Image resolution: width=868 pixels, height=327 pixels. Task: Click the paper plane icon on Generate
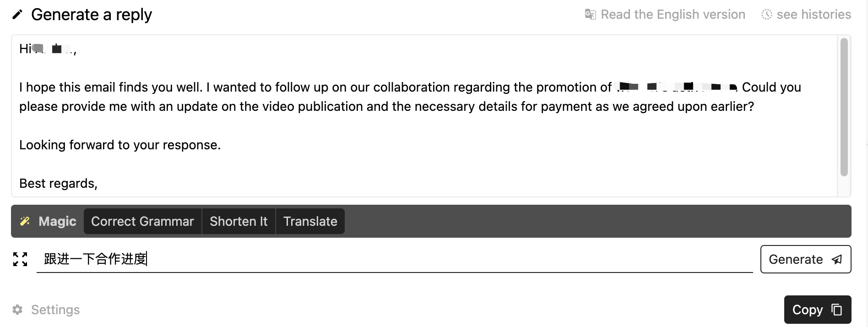coord(837,259)
